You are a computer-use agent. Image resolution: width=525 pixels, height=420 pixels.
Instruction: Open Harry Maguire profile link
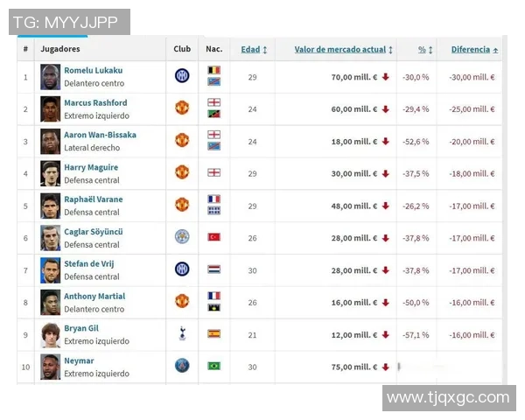click(91, 167)
